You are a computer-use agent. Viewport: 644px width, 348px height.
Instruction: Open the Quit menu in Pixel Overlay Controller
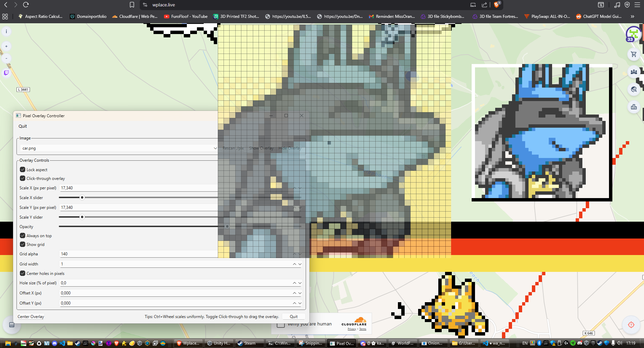pos(23,126)
